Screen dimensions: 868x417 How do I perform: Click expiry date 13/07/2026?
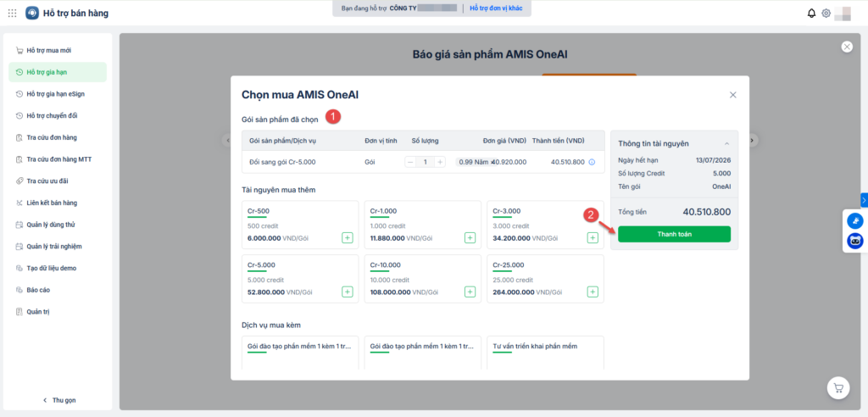(713, 160)
